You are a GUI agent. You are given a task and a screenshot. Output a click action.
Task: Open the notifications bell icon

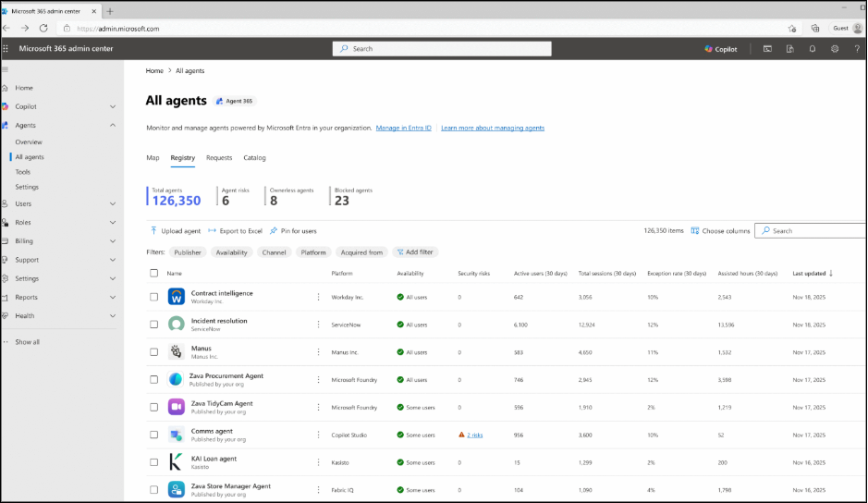click(x=812, y=49)
